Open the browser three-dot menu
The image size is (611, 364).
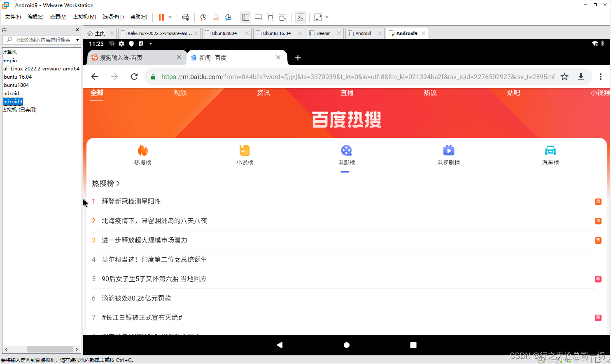click(601, 77)
